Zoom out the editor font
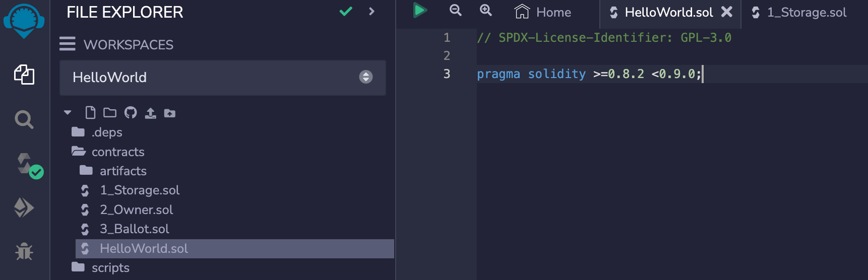 455,11
